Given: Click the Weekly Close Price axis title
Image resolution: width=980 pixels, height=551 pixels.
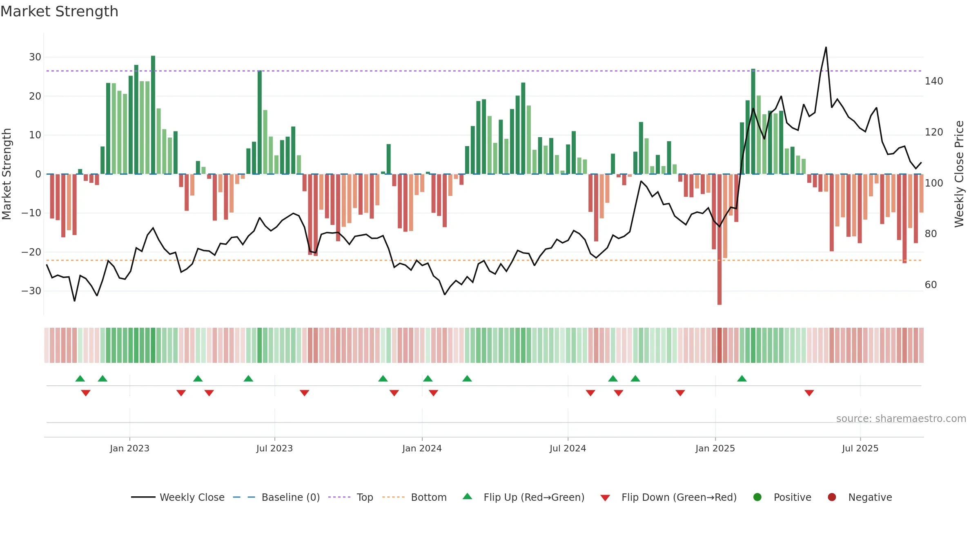Looking at the screenshot, I should coord(959,174).
